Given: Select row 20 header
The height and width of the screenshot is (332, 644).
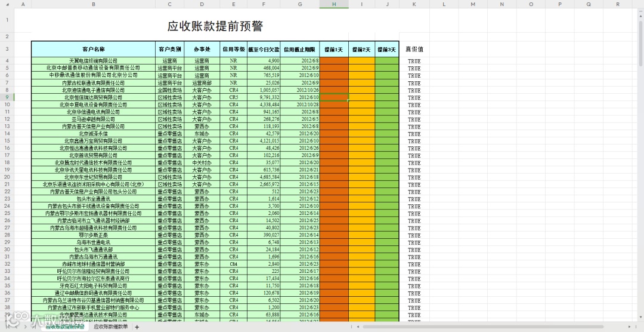Looking at the screenshot, I should click(x=7, y=177).
